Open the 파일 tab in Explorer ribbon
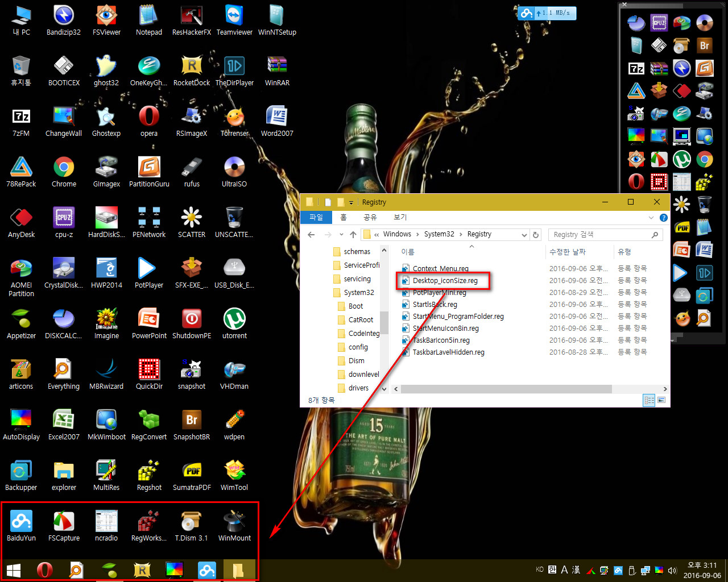Viewport: 728px width, 582px height. point(316,217)
